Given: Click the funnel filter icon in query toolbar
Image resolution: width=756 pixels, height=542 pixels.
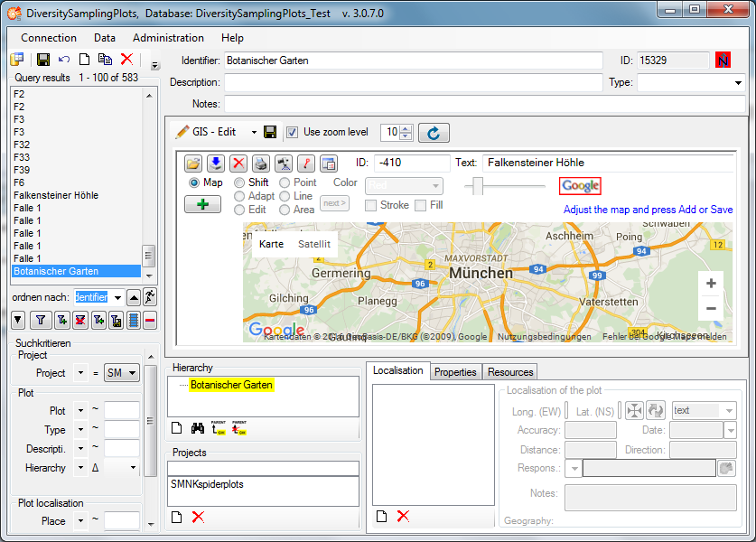Looking at the screenshot, I should tap(40, 320).
